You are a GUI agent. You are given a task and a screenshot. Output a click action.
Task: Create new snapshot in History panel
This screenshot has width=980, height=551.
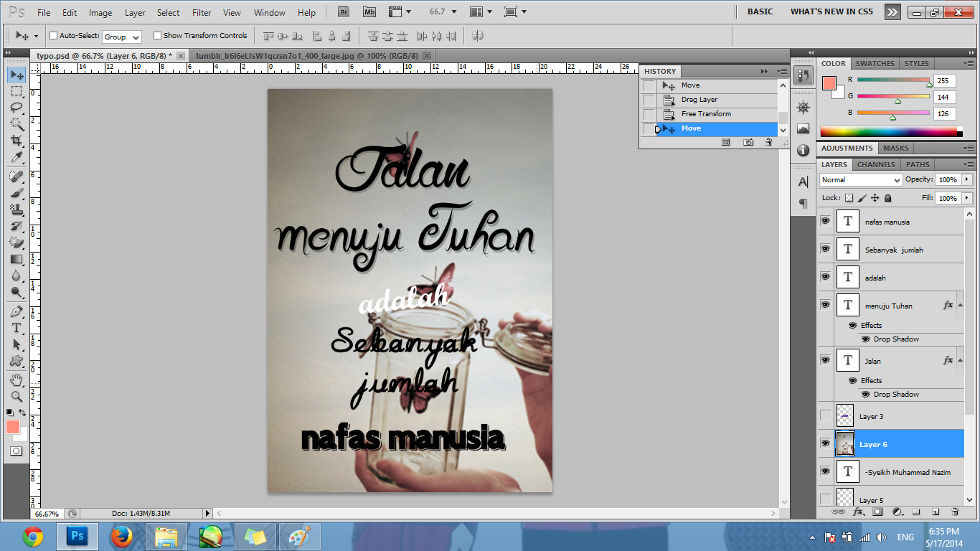coord(748,143)
